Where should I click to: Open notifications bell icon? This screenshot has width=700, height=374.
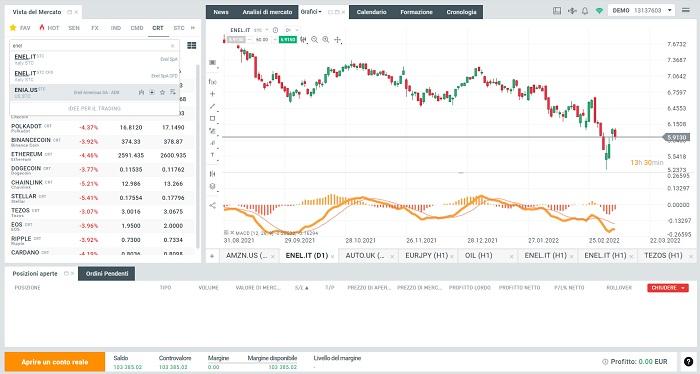click(x=585, y=11)
